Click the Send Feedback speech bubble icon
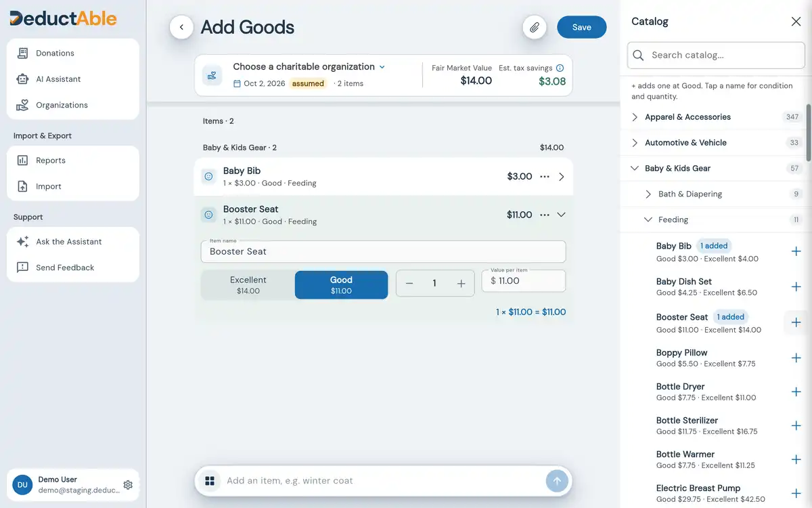Viewport: 812px width, 508px height. coord(22,268)
